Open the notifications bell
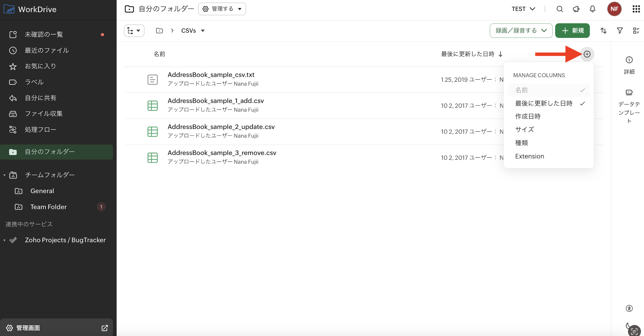 click(592, 9)
